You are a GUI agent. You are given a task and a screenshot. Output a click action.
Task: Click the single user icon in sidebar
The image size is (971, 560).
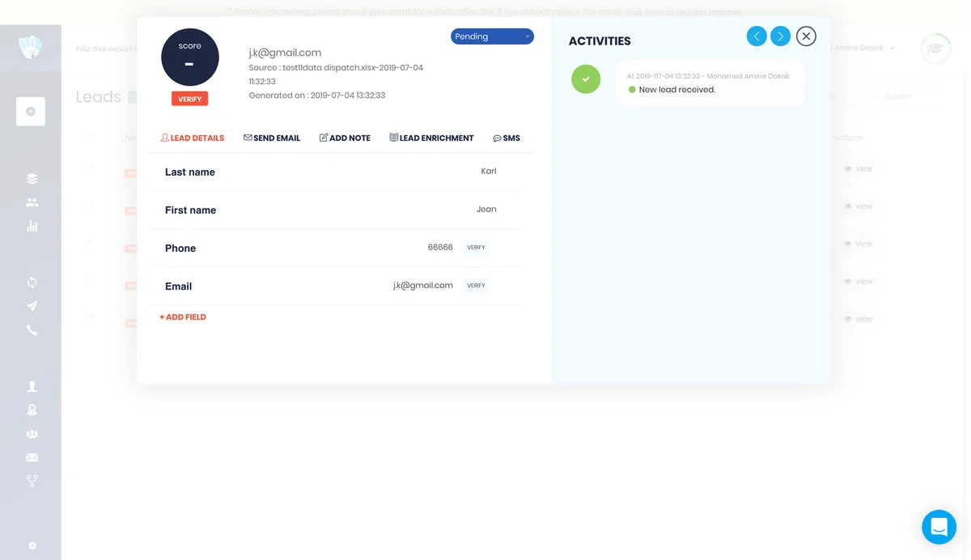(x=32, y=387)
